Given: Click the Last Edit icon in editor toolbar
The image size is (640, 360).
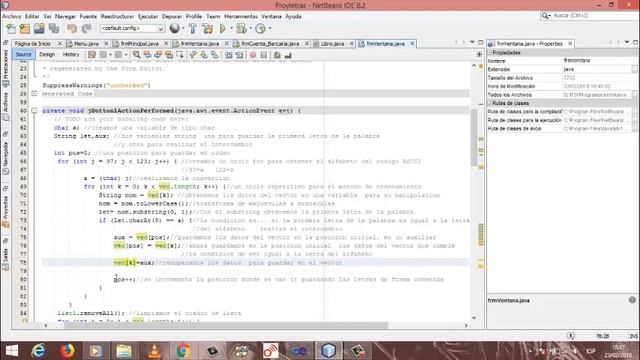Looking at the screenshot, I should [x=92, y=55].
